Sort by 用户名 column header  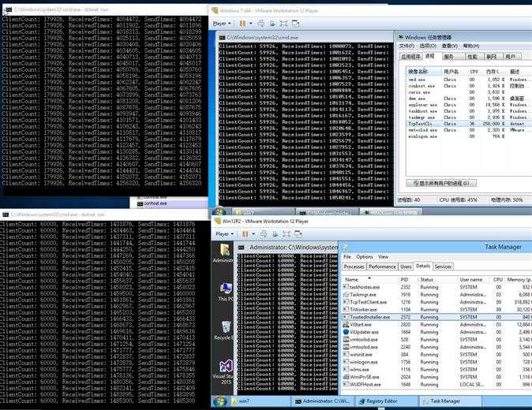(454, 72)
